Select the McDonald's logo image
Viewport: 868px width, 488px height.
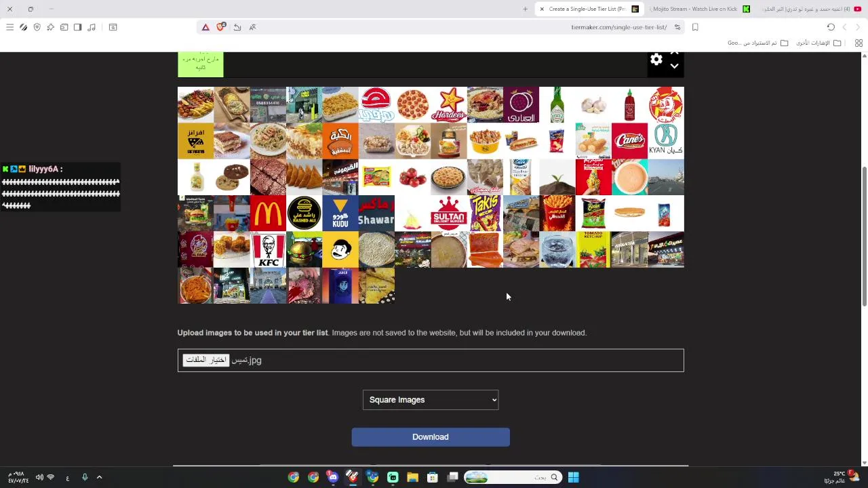click(268, 213)
